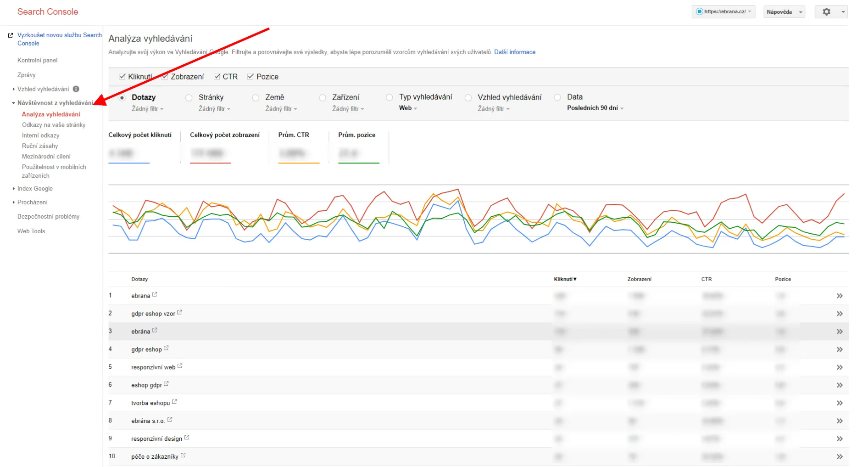Open Web Tools in the sidebar
The width and height of the screenshot is (868, 467).
31,231
